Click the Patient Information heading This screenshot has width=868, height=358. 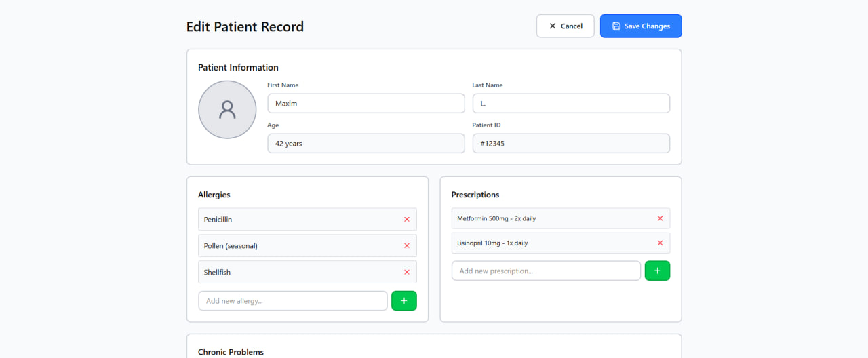(x=238, y=67)
